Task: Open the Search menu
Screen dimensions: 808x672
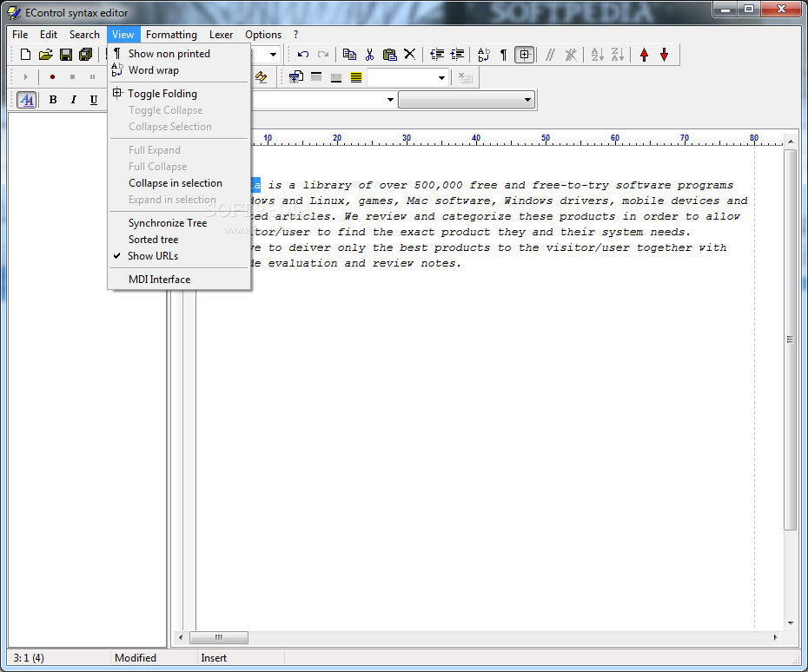Action: [x=84, y=35]
